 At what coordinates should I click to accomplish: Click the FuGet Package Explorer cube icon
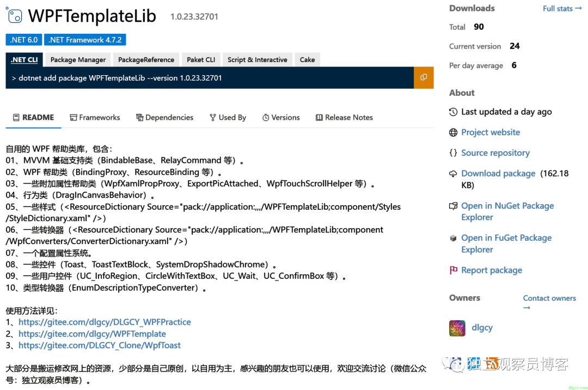click(453, 238)
